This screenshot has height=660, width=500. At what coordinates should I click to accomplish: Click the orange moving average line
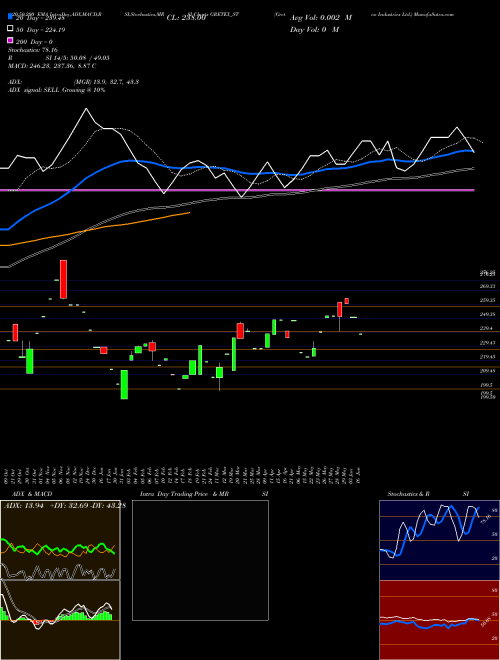95,230
